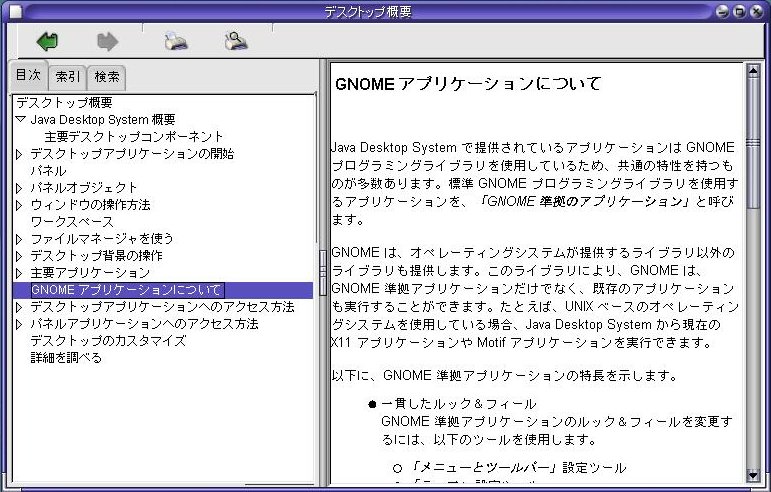
Task: Expand the パネルオブジェクト node
Action: pyautogui.click(x=19, y=188)
